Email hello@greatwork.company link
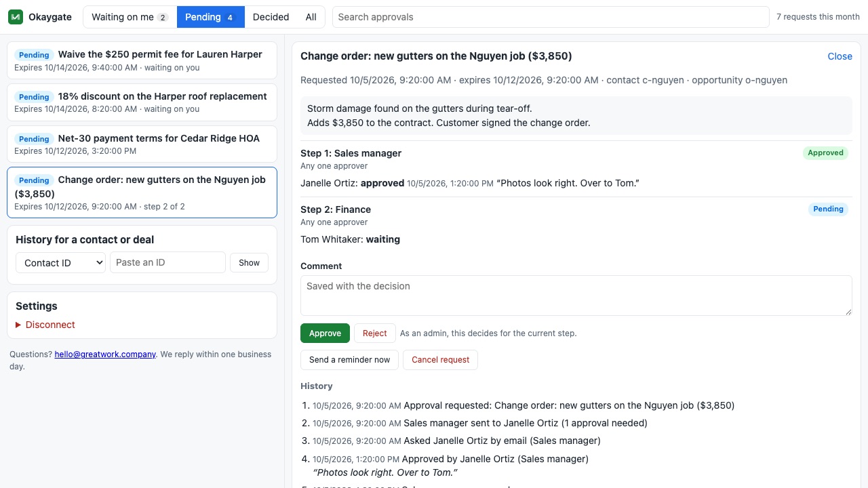 [x=105, y=354]
